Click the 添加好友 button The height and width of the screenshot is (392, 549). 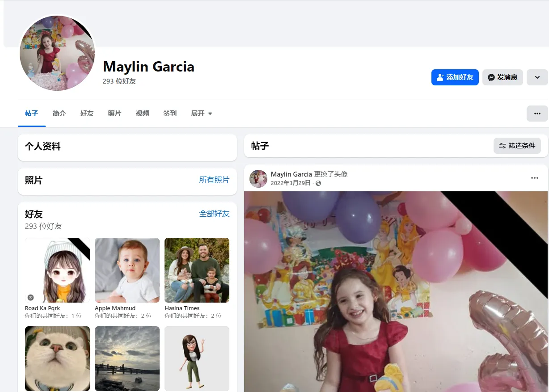455,77
